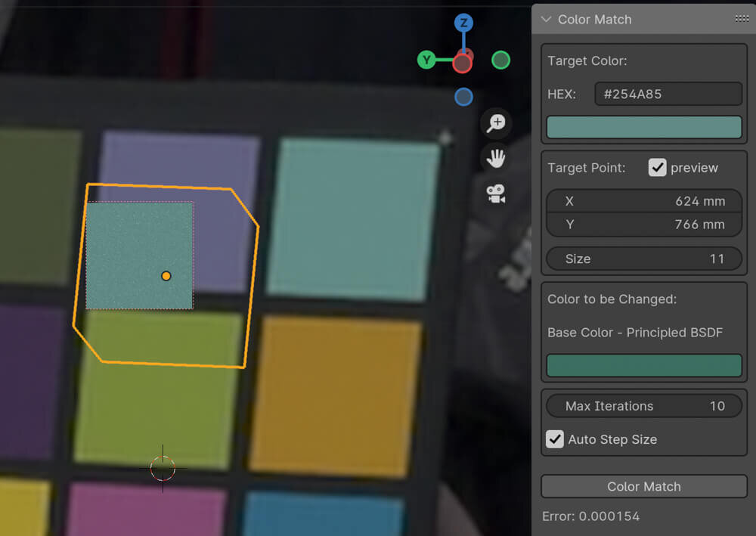Click the Target Point X value field
Viewport: 756px width, 536px height.
point(643,201)
